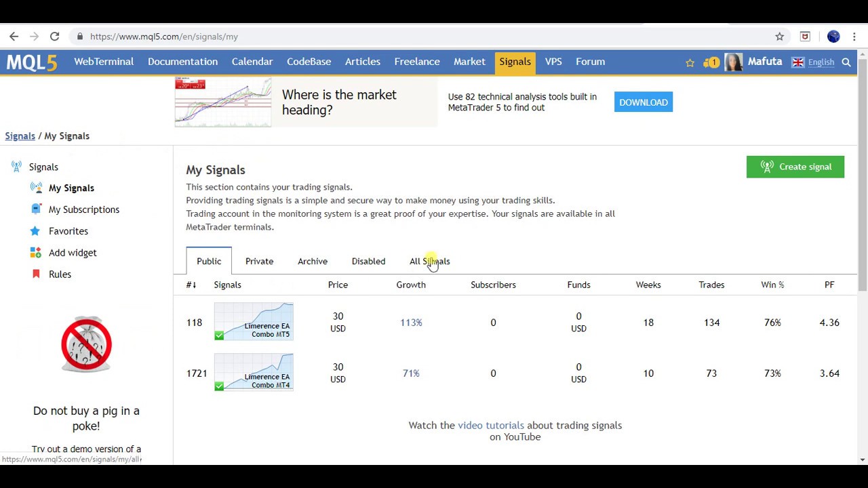Click the green Create signal button

[x=795, y=167]
